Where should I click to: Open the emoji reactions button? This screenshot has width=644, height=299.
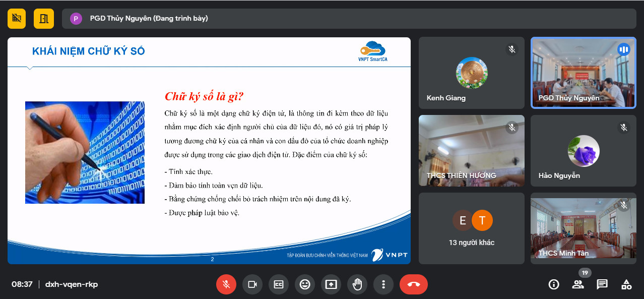coord(305,284)
